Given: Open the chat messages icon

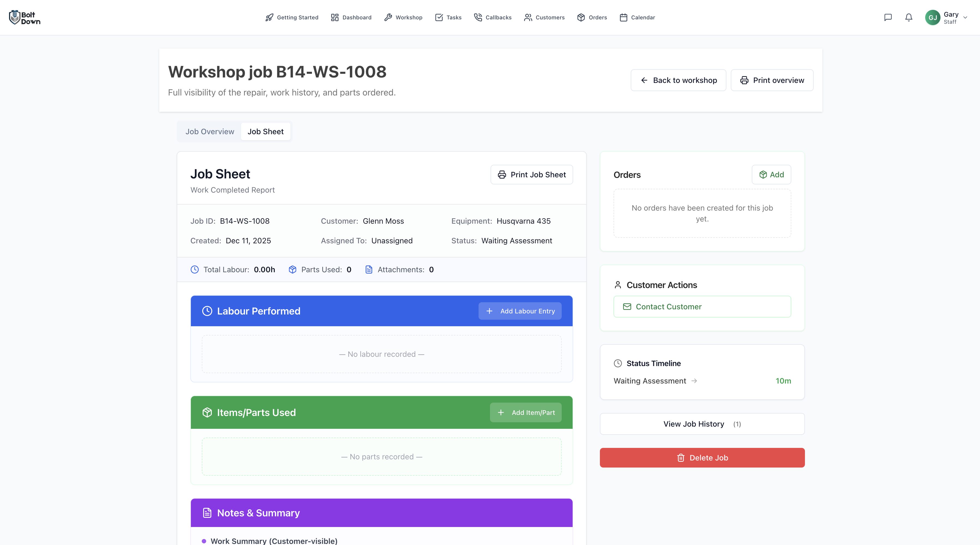Looking at the screenshot, I should pos(888,17).
